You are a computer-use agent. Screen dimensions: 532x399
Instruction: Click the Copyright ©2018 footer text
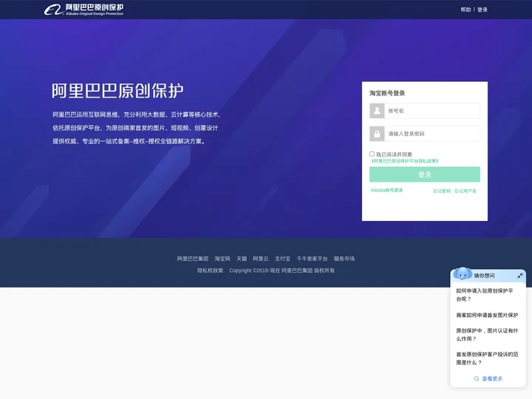pos(282,270)
